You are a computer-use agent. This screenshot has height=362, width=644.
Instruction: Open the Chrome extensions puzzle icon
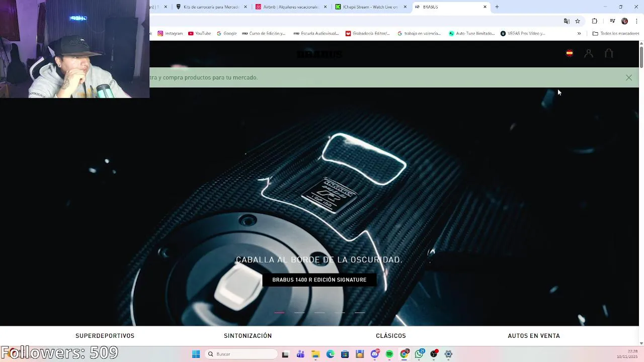tap(595, 21)
